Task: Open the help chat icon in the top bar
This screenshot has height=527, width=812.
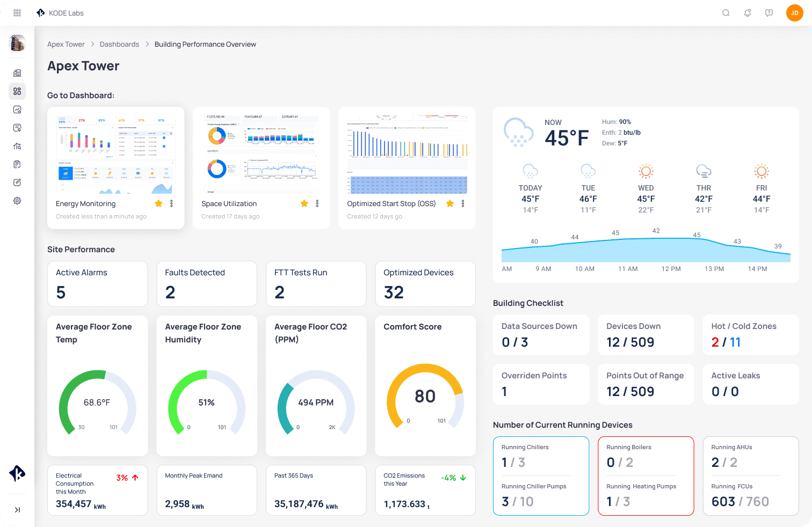Action: 769,12
